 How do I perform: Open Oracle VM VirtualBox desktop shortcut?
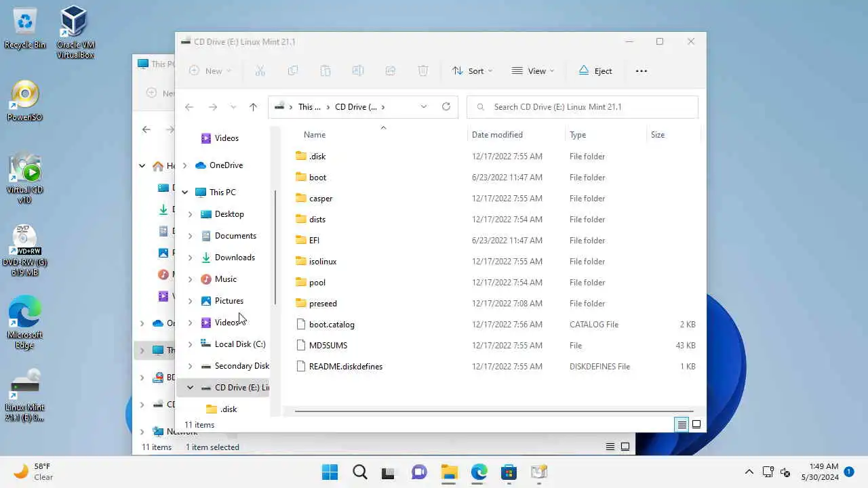click(75, 32)
